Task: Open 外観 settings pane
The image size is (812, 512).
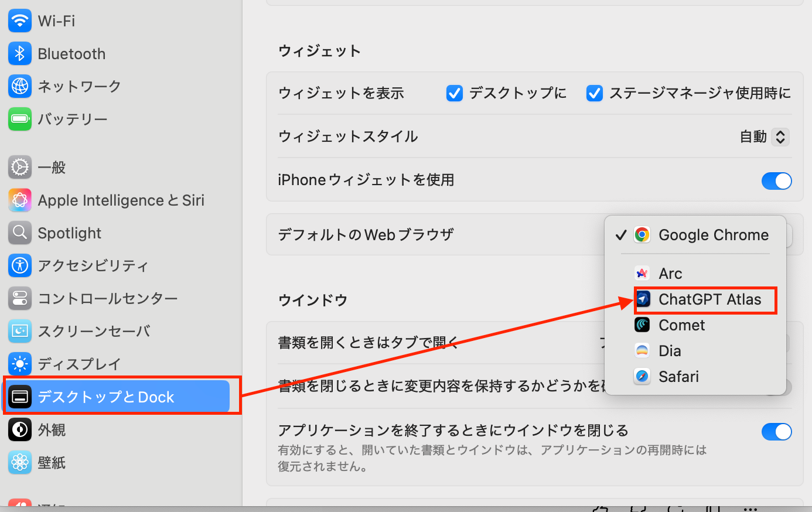Action: point(117,430)
